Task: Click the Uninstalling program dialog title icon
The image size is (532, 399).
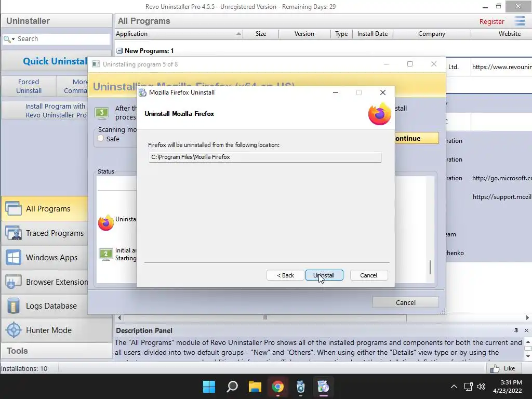Action: [96, 64]
